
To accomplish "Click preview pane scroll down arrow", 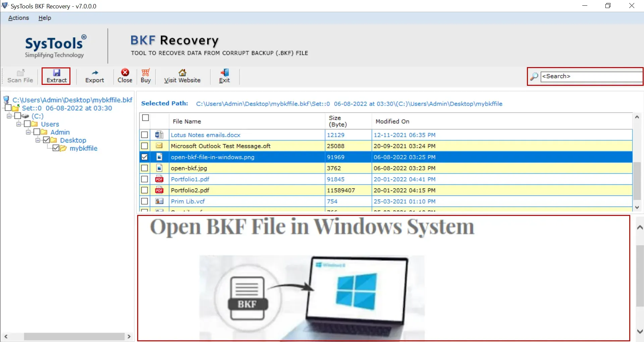I will coord(640,331).
